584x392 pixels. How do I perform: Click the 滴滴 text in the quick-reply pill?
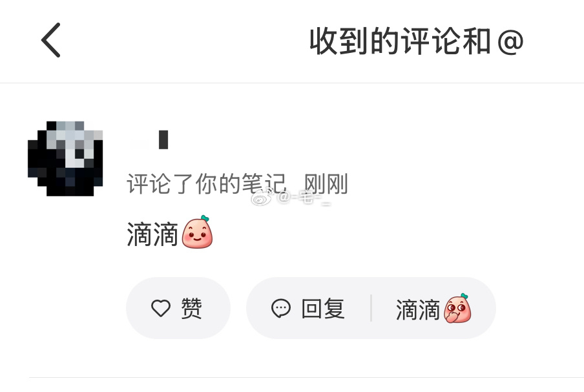click(x=418, y=309)
